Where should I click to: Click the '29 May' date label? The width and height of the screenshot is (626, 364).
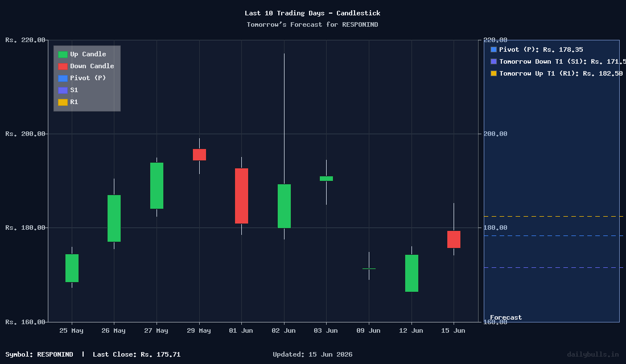point(199,331)
